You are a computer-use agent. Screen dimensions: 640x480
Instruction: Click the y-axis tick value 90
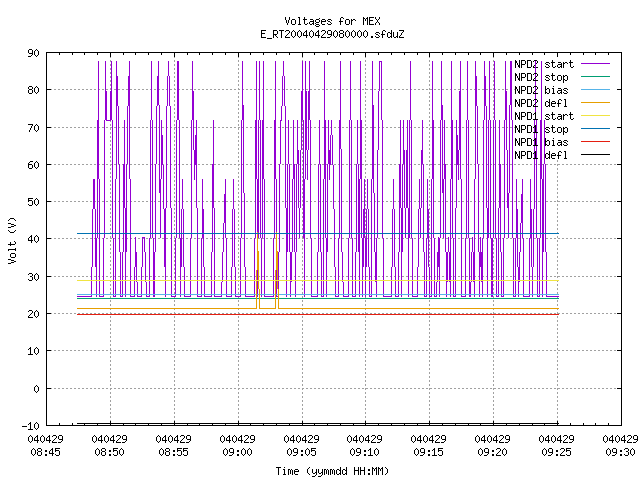[33, 53]
